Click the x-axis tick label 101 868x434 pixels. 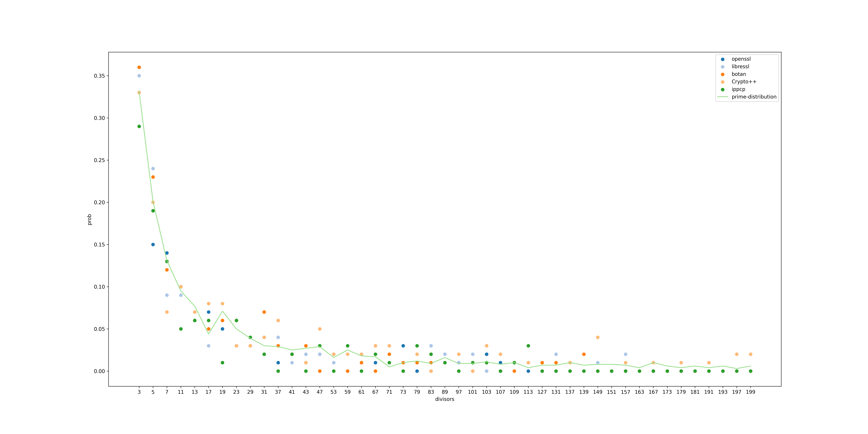pos(472,392)
